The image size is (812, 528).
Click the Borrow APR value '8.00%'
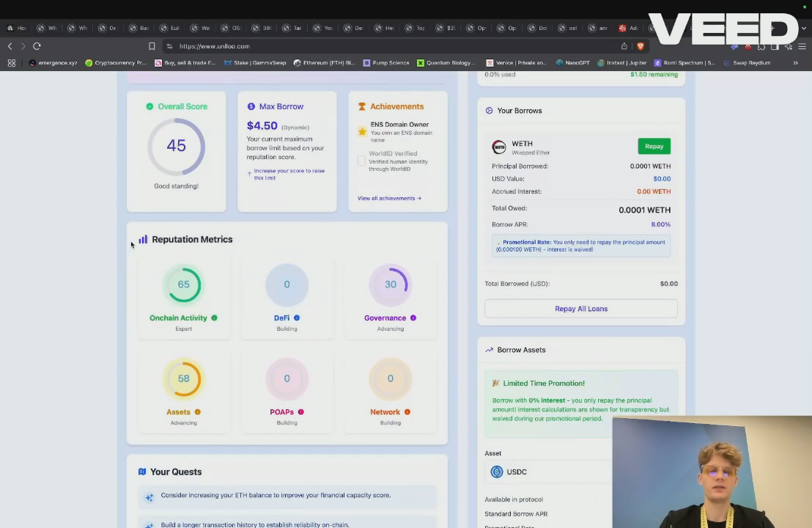click(x=661, y=224)
